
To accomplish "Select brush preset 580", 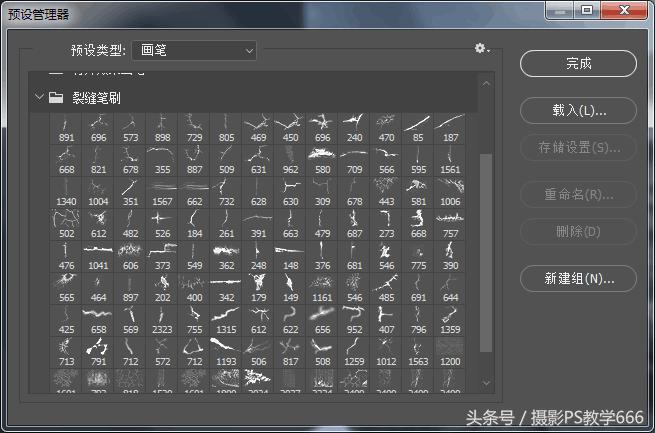I will pyautogui.click(x=322, y=161).
